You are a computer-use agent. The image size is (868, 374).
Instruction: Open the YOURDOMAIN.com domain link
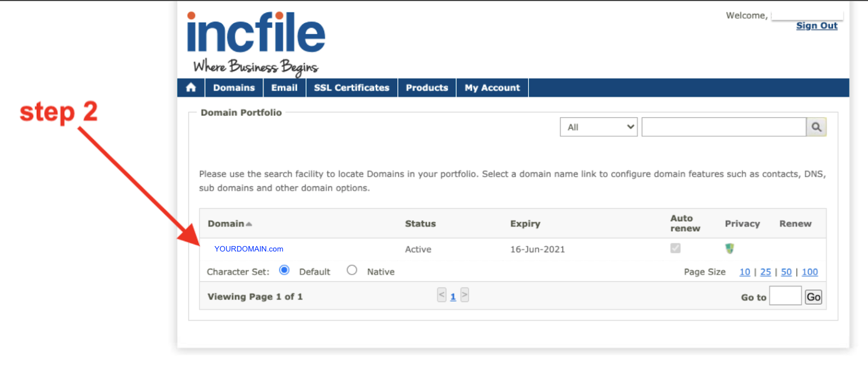coord(248,249)
